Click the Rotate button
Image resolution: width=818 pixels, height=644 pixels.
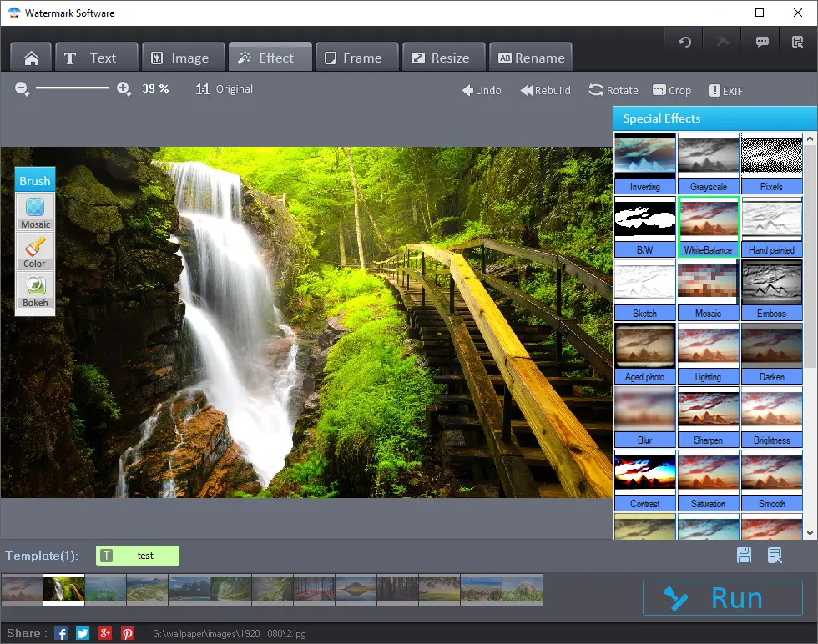613,90
